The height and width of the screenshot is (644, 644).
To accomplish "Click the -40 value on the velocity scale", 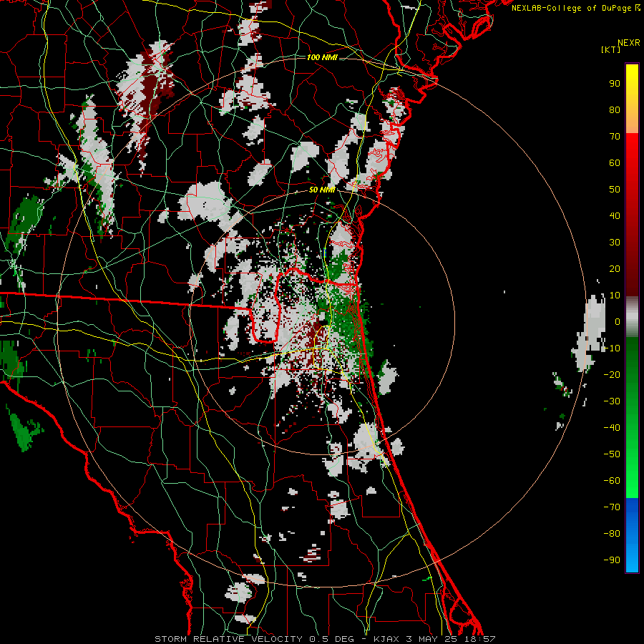I will tap(612, 428).
